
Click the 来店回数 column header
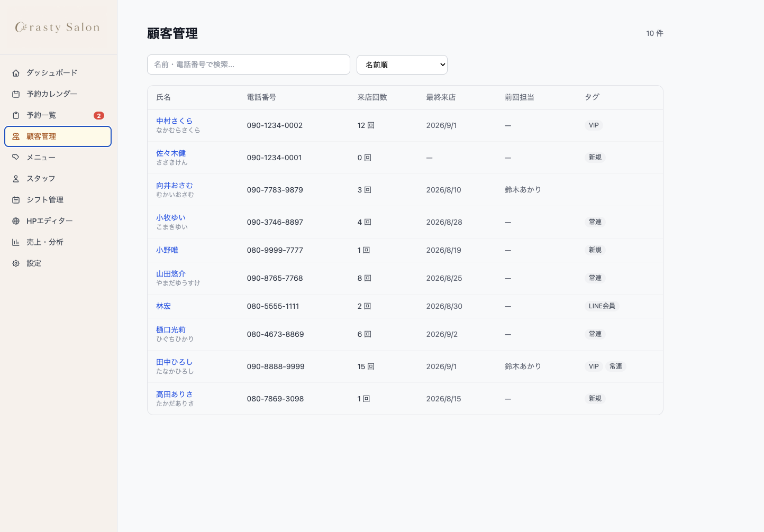372,97
